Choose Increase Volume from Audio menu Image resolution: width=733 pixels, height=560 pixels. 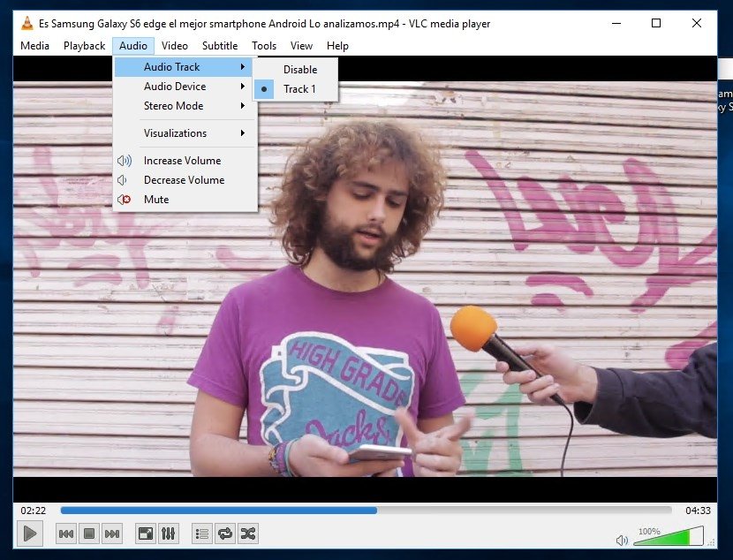pos(184,161)
